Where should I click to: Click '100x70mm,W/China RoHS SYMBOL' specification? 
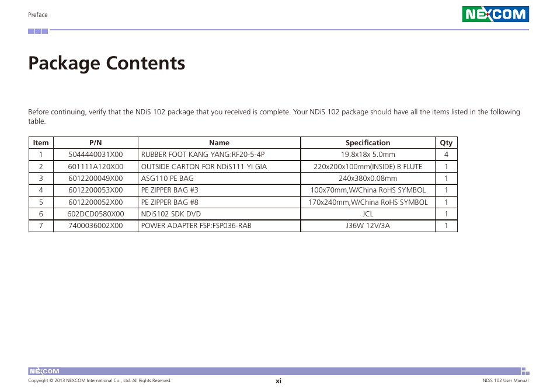(368, 190)
